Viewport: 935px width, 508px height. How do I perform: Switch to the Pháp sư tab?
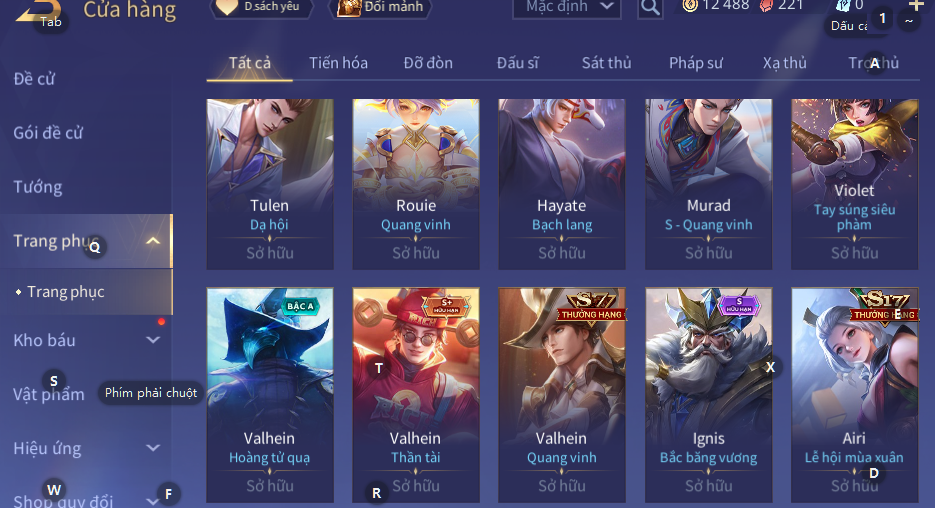(696, 63)
